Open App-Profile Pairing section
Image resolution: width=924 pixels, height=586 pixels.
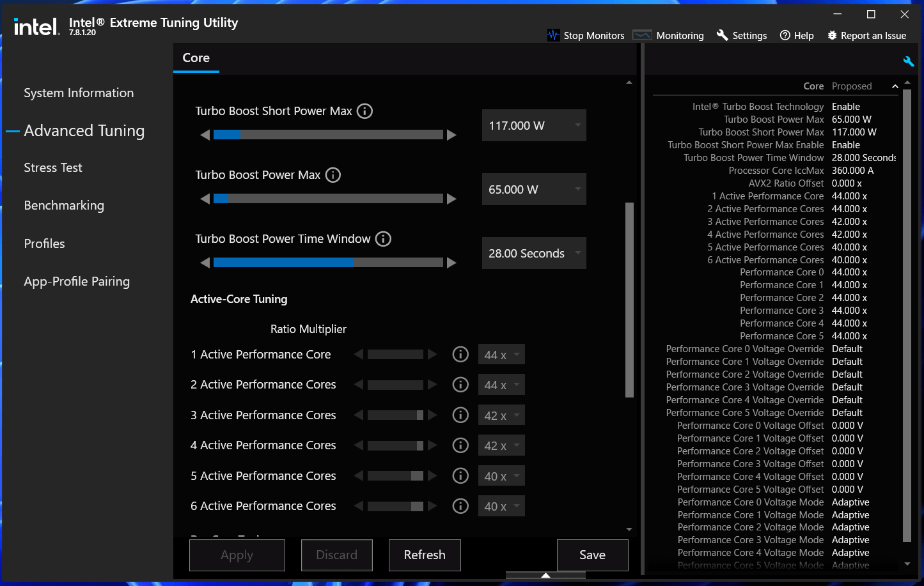77,281
